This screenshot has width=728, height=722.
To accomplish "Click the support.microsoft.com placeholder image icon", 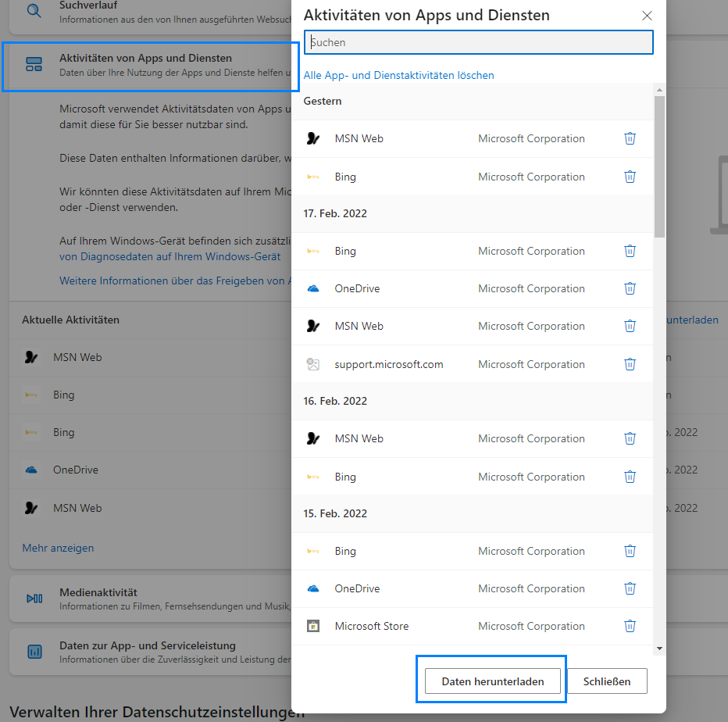I will pos(313,364).
